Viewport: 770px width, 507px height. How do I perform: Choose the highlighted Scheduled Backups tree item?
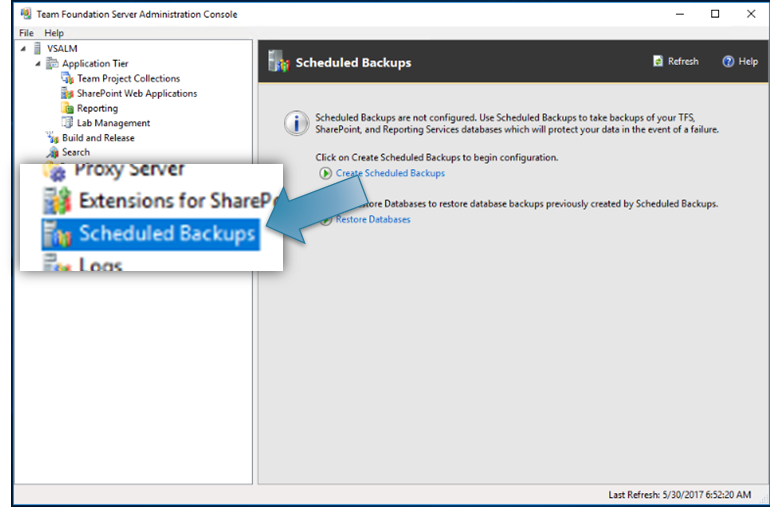pyautogui.click(x=166, y=234)
